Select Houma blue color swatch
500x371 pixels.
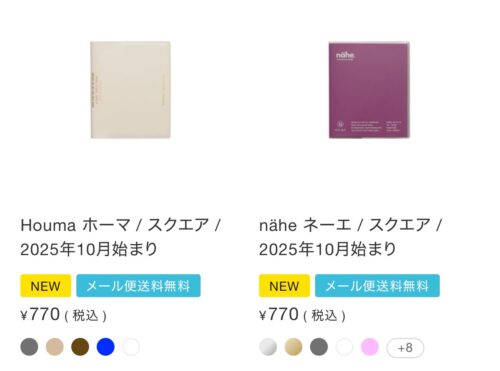point(106,347)
